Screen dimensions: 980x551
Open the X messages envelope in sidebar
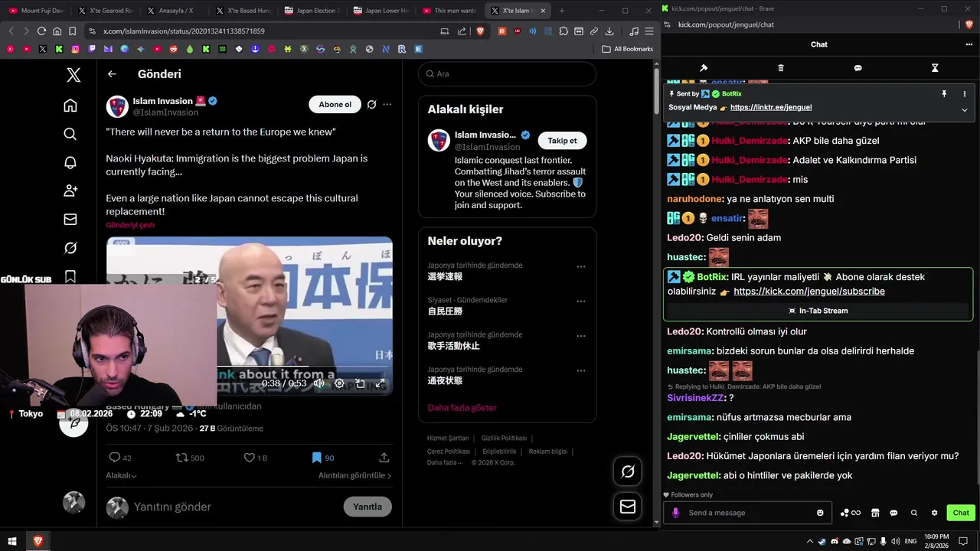pyautogui.click(x=70, y=220)
